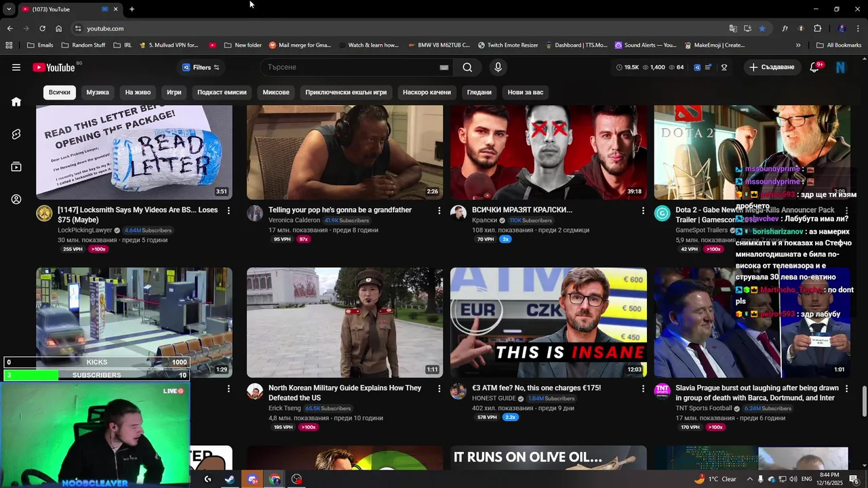Select the Наскоро качени chip

pyautogui.click(x=427, y=92)
